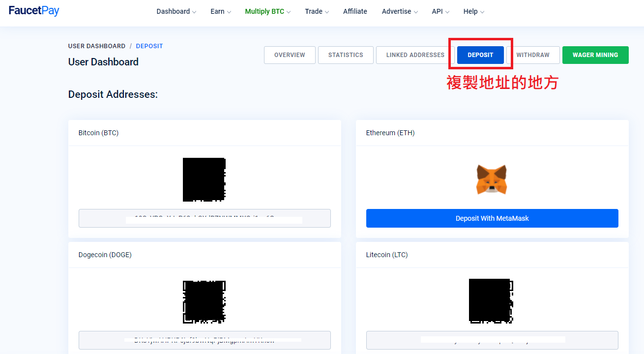Click the Litecoin deposit address field
The height and width of the screenshot is (354, 644).
[x=492, y=340]
